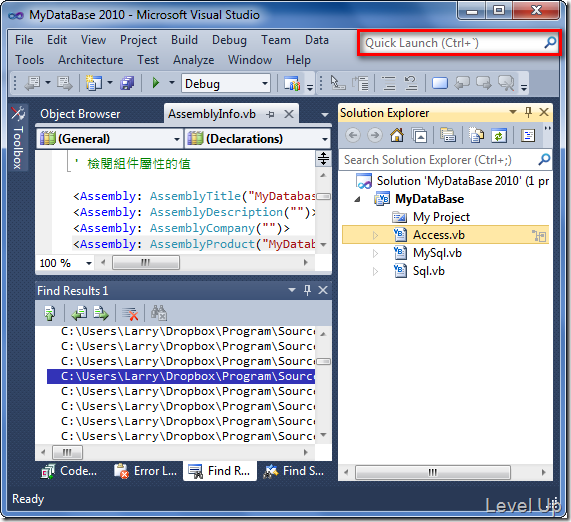
Task: Click Find in Files binoculars icon
Action: (x=159, y=313)
